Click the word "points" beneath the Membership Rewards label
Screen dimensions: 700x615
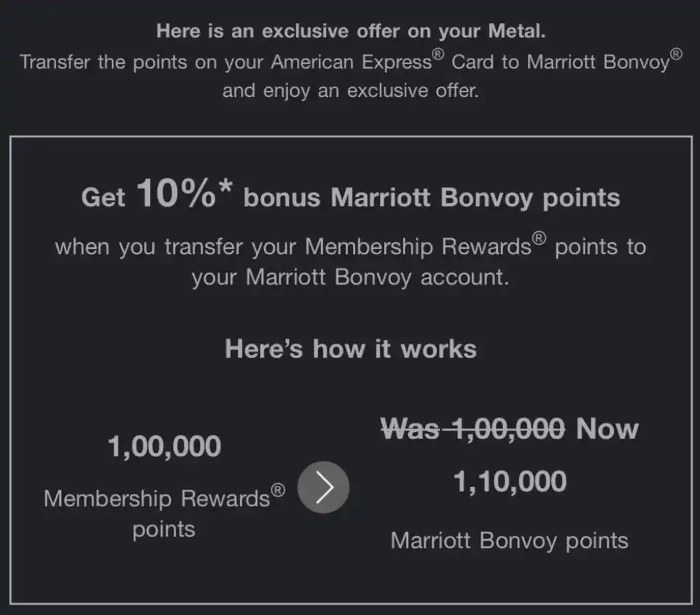(x=164, y=529)
